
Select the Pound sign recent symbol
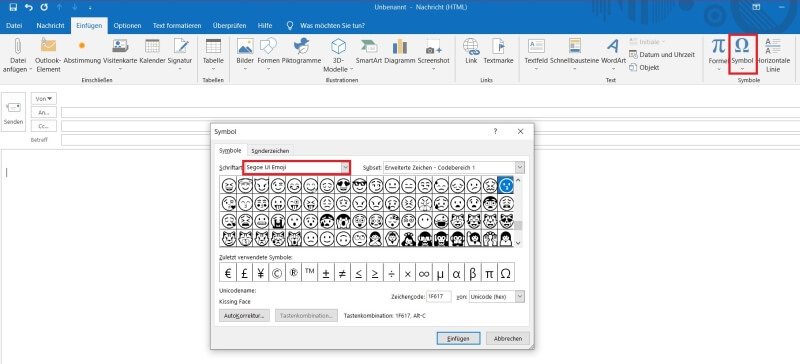(244, 273)
